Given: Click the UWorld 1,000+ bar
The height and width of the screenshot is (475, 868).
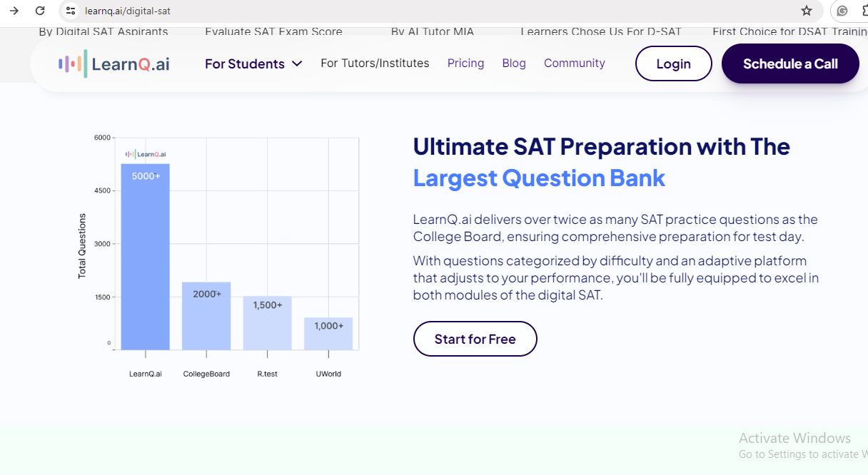Looking at the screenshot, I should click(328, 334).
